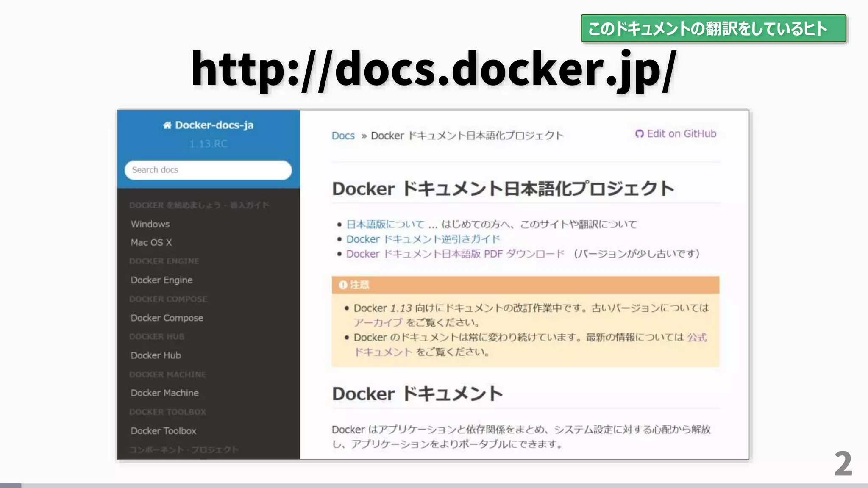Click the DOCKER HUB section caption

[157, 337]
